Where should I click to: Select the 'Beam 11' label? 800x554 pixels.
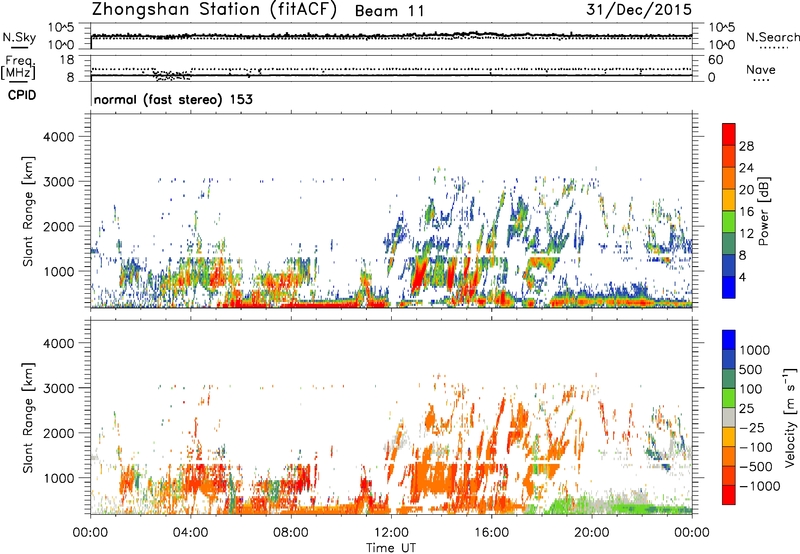pyautogui.click(x=389, y=11)
